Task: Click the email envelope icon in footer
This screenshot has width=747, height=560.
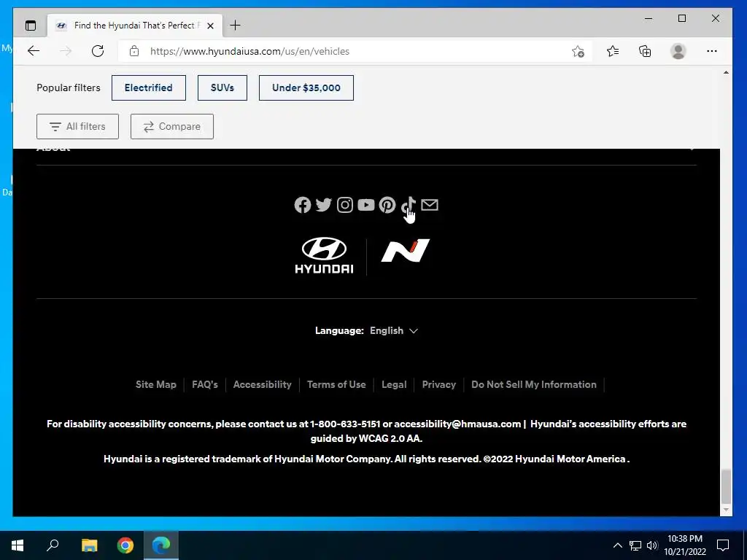Action: [430, 205]
